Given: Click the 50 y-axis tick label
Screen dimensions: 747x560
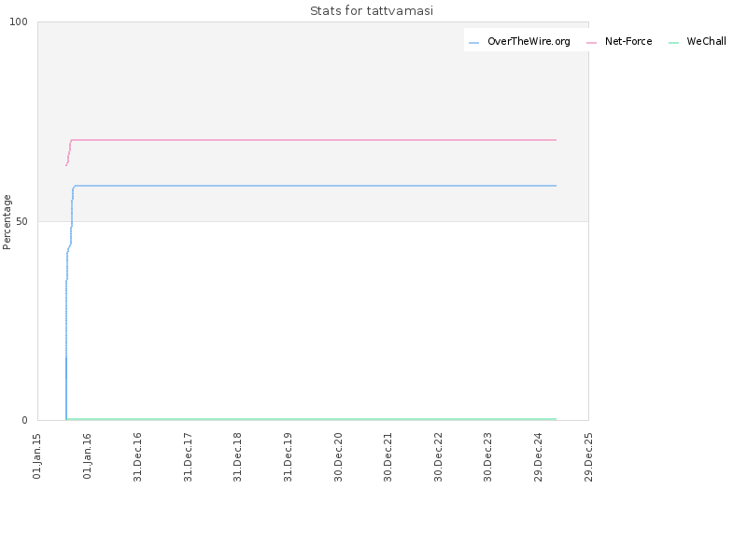Looking at the screenshot, I should [x=21, y=221].
